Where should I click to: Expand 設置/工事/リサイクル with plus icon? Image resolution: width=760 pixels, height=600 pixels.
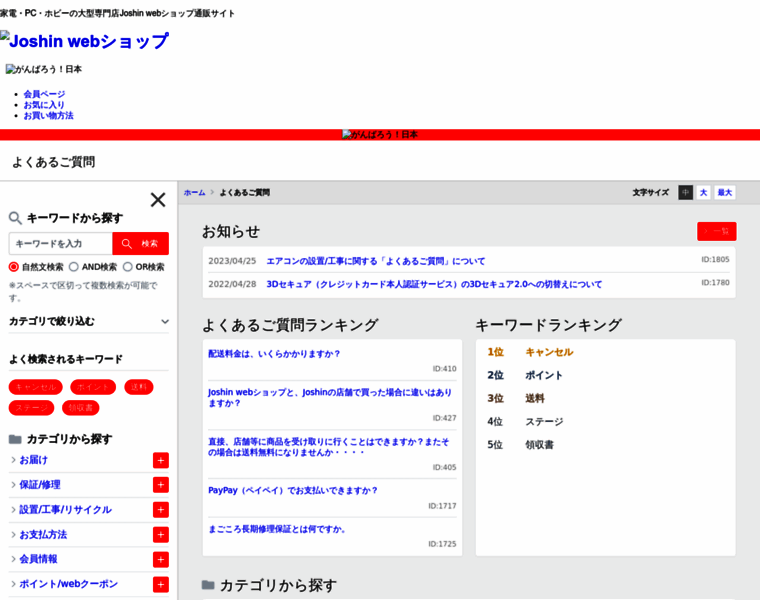[161, 509]
